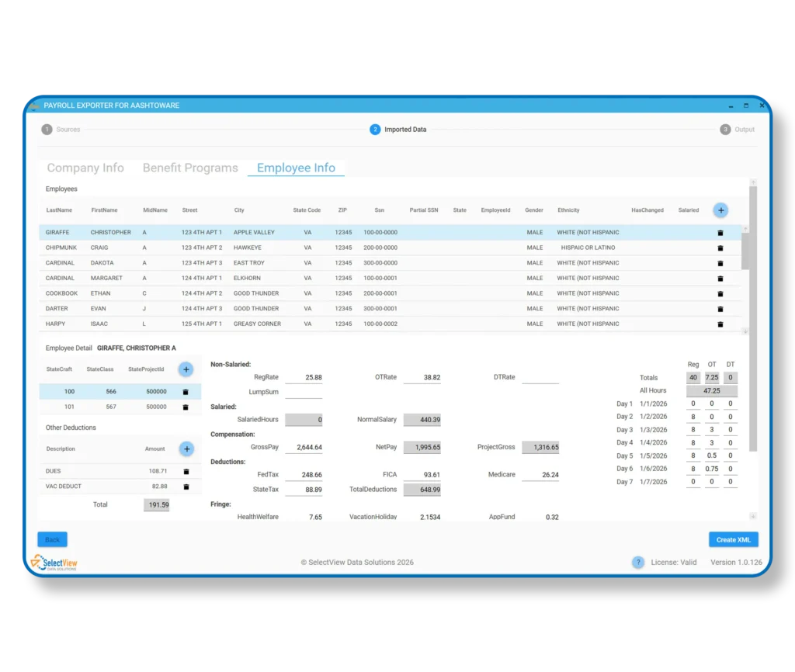Viewport: 795px width, 672px height.
Task: Delete the VAC DEDUCT entry with the trash icon
Action: [x=186, y=487]
